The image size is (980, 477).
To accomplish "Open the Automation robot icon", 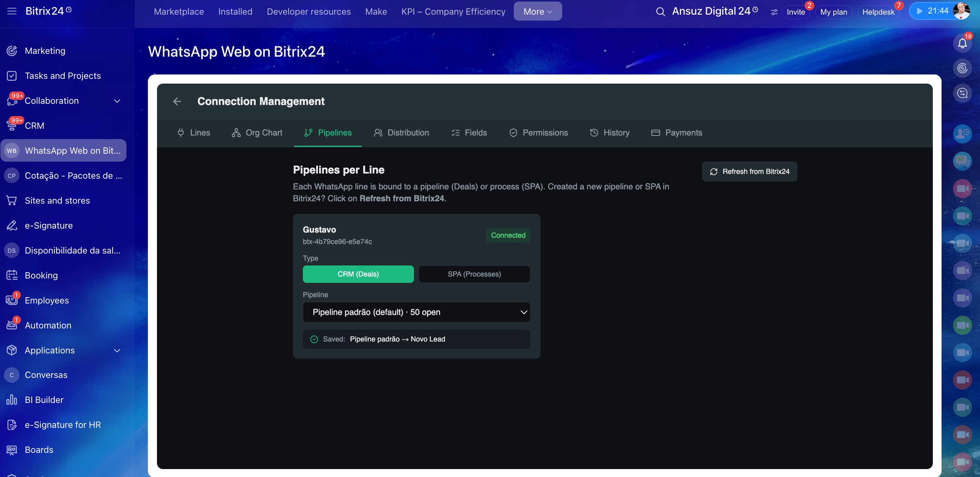I will click(12, 325).
